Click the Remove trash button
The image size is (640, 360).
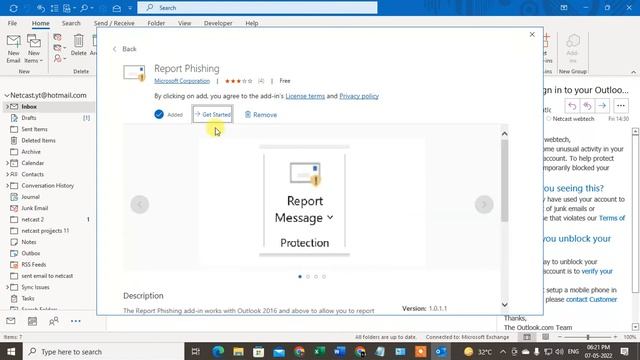(x=260, y=115)
